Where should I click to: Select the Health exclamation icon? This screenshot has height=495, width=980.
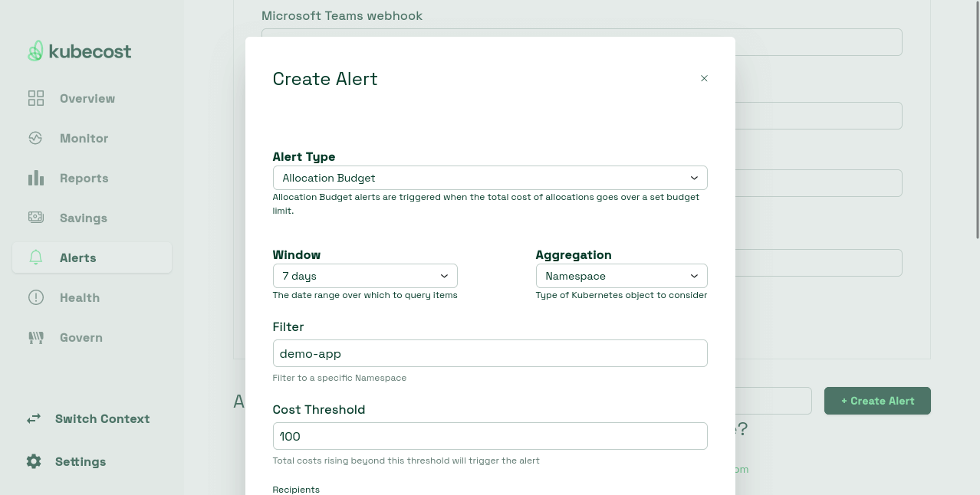(35, 297)
